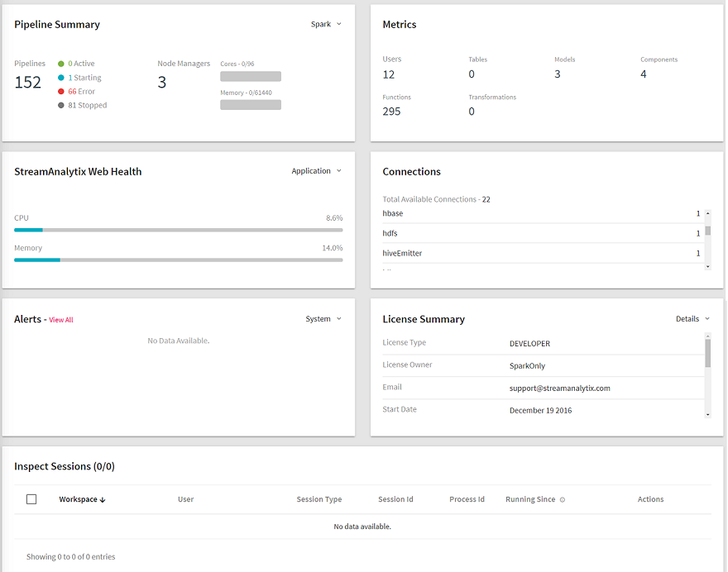Click the support@streamanalytix.com email value
The width and height of the screenshot is (728, 572).
pos(560,388)
